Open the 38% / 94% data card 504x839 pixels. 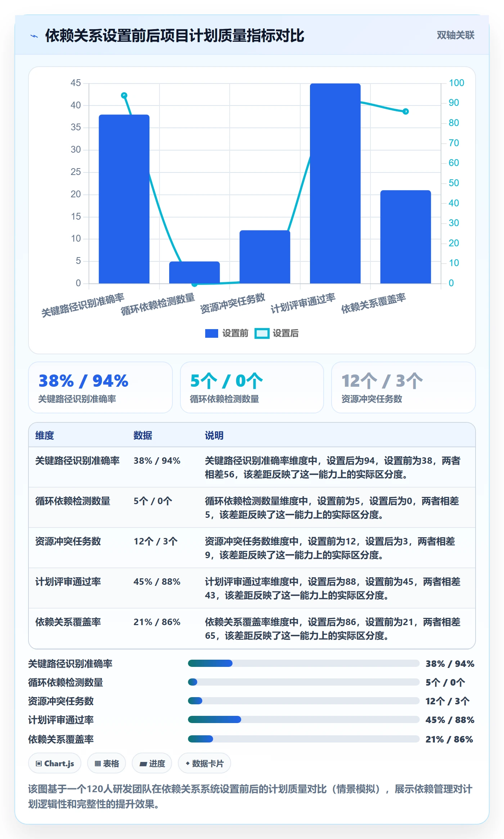[100, 387]
